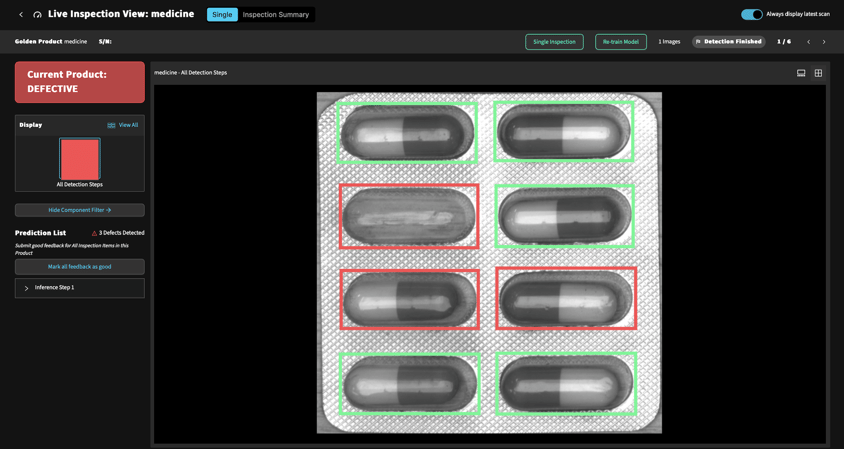The height and width of the screenshot is (449, 844).
Task: Switch to grid layout view
Action: coord(818,73)
